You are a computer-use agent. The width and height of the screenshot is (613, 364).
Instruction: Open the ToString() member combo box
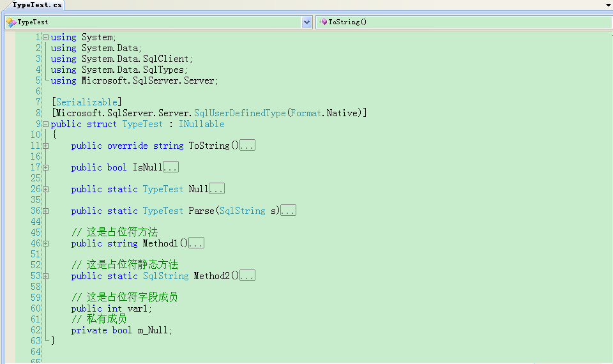tap(464, 22)
